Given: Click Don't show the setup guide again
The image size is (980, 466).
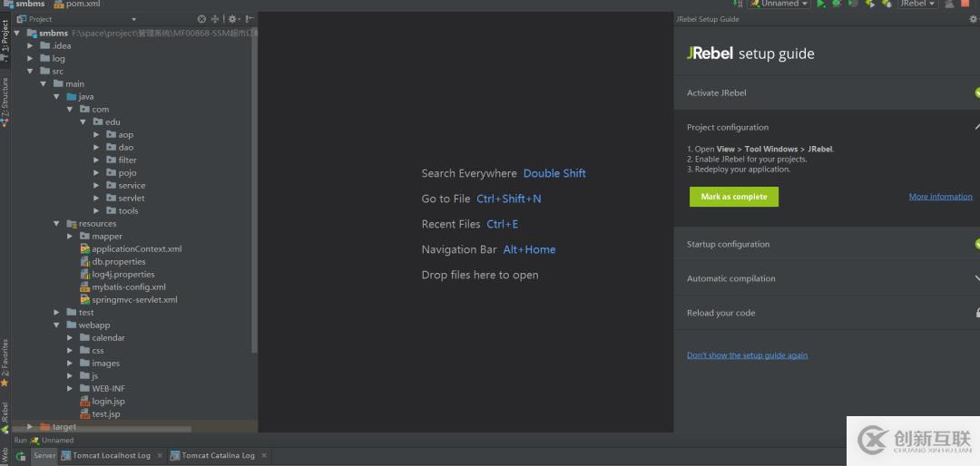Looking at the screenshot, I should 747,355.
